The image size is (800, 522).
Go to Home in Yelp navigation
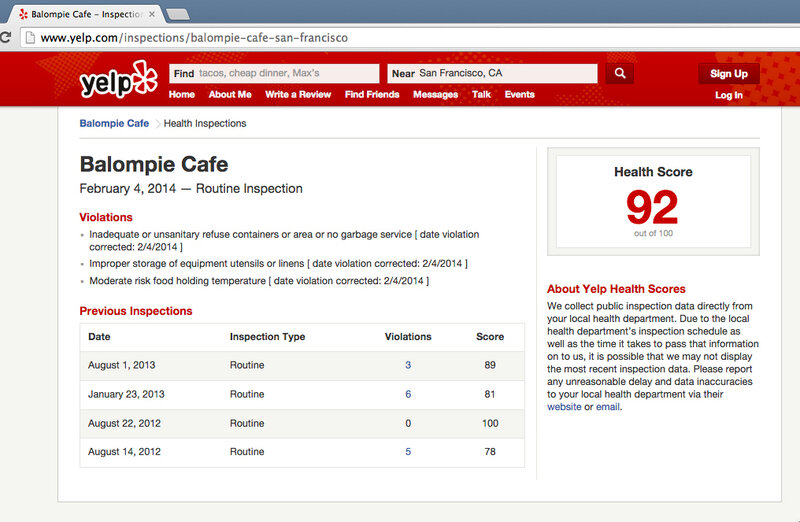point(182,94)
